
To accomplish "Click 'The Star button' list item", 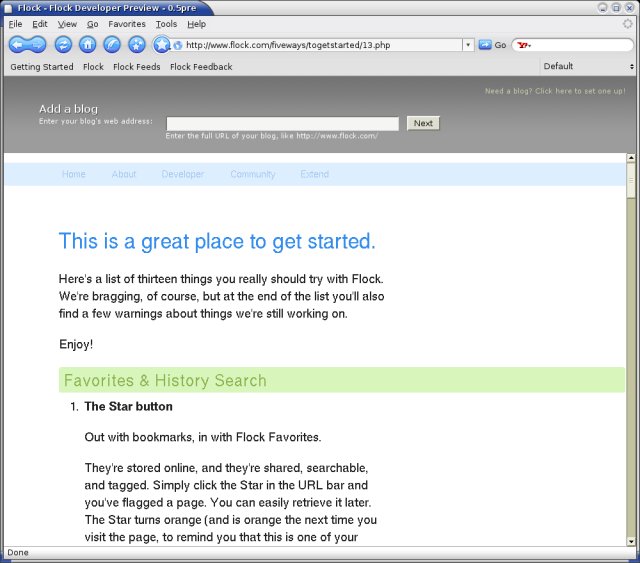I will (x=129, y=407).
